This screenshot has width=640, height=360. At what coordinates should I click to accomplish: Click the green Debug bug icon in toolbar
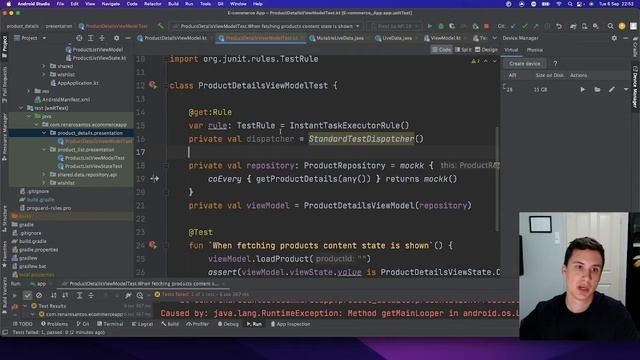click(441, 26)
